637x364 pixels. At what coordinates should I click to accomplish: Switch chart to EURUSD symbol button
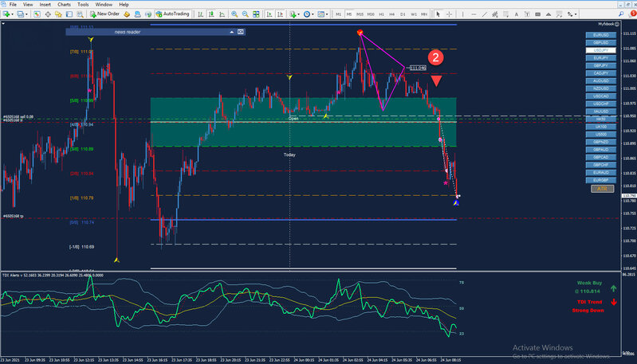click(601, 35)
